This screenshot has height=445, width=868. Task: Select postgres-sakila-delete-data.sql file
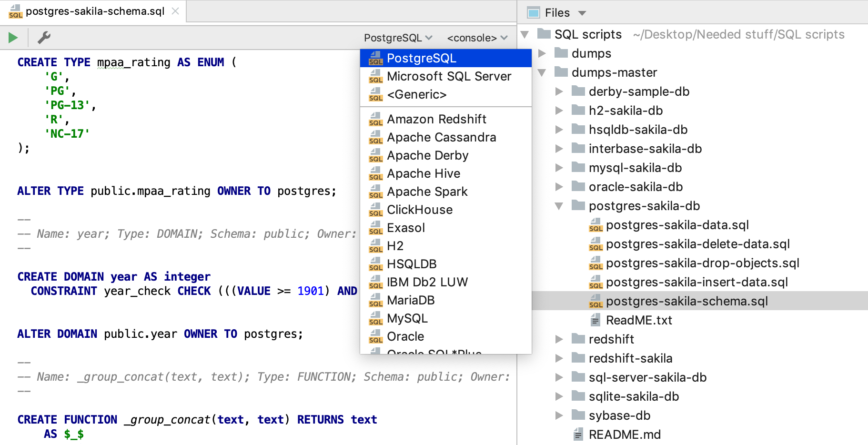pos(697,244)
